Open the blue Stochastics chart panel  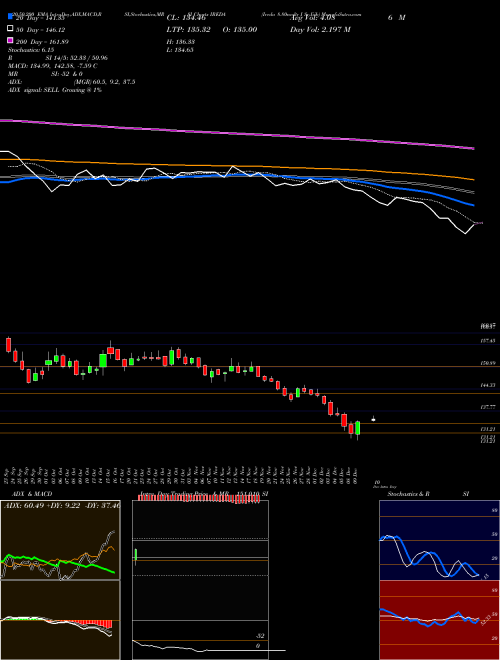[439, 540]
